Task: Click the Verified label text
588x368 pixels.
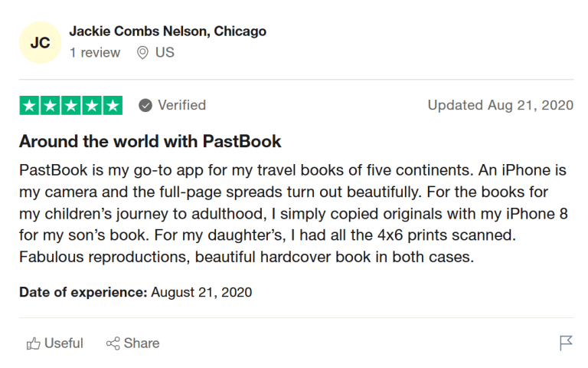Action: pos(181,105)
